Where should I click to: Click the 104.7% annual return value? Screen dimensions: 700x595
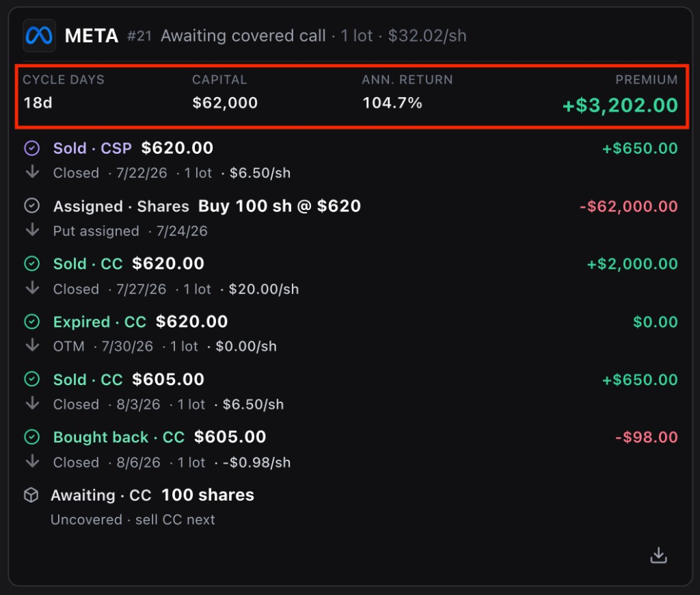click(x=392, y=103)
